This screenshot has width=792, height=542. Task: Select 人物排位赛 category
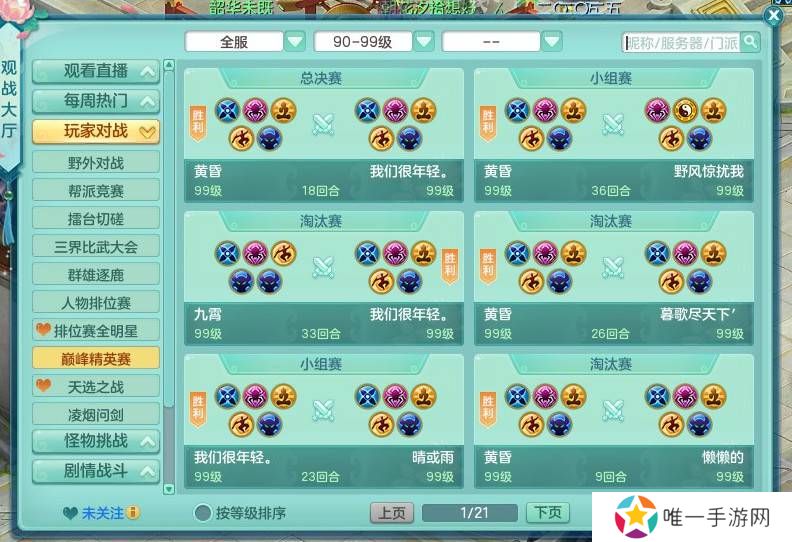coord(96,303)
